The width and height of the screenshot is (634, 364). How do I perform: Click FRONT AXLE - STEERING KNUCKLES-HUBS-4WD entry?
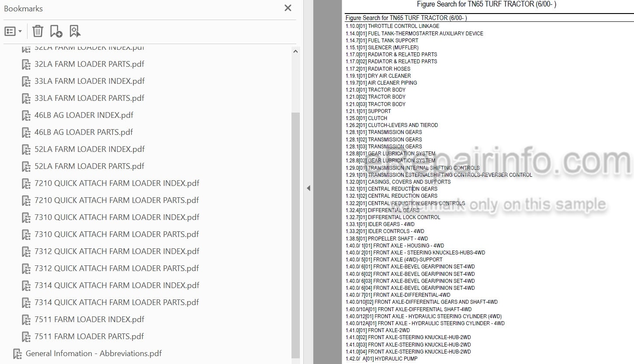[415, 252]
